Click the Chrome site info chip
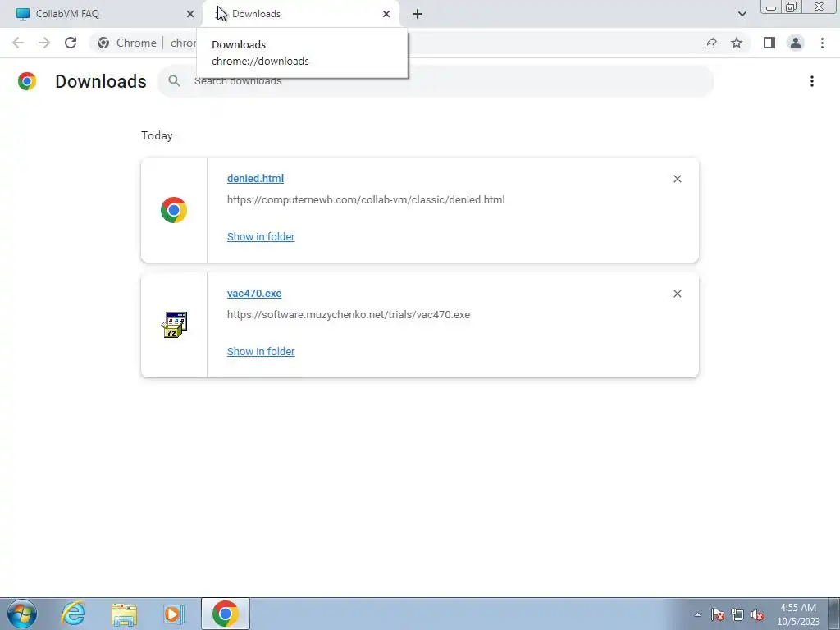The image size is (840, 630). (127, 43)
